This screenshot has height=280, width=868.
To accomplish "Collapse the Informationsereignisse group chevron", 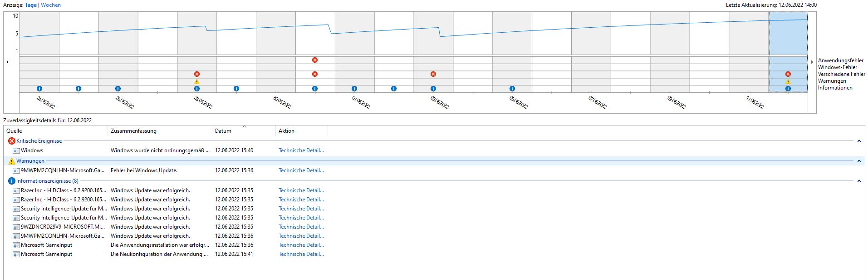I will (x=859, y=181).
